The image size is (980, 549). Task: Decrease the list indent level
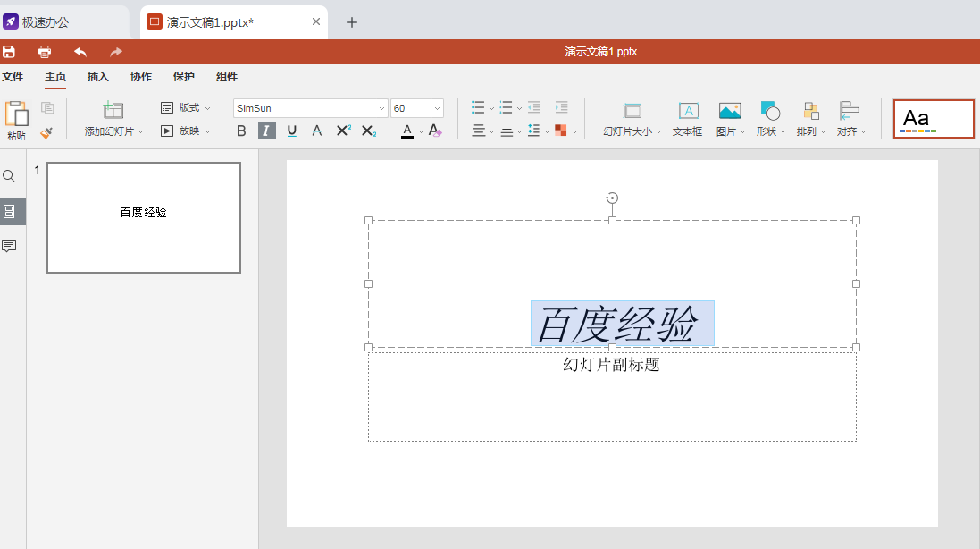pyautogui.click(x=533, y=107)
